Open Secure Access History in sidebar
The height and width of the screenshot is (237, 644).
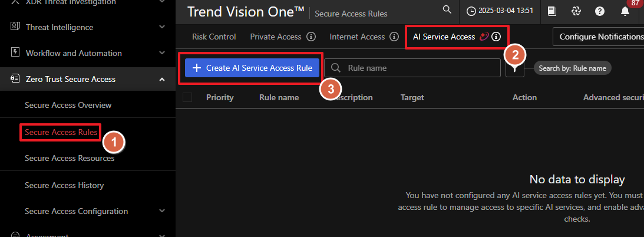(64, 185)
